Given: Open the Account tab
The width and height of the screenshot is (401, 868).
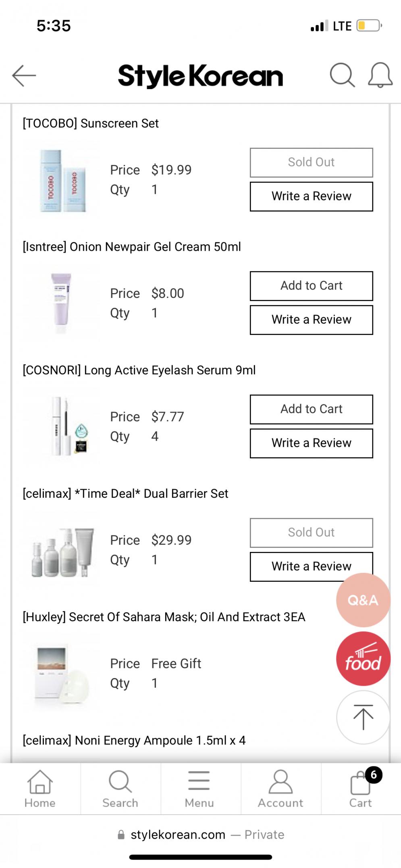Looking at the screenshot, I should click(x=280, y=789).
